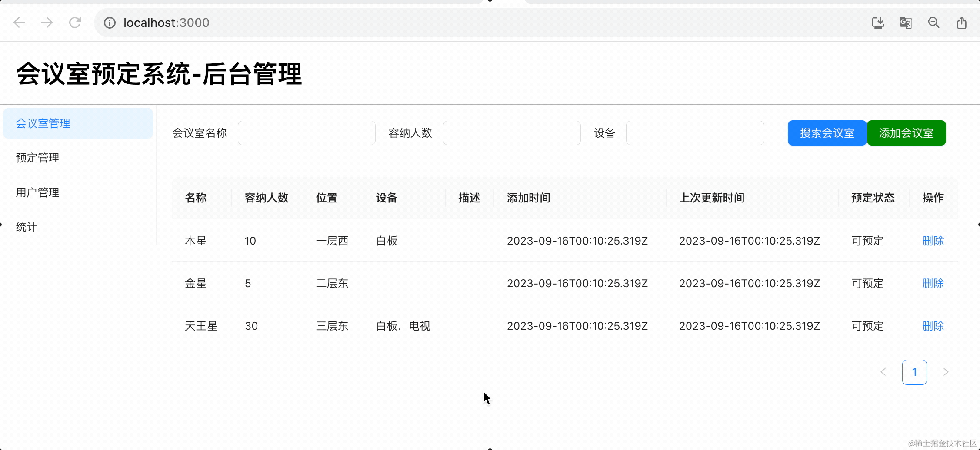Viewport: 980px width, 450px height.
Task: Click the install app download icon
Action: (878, 23)
